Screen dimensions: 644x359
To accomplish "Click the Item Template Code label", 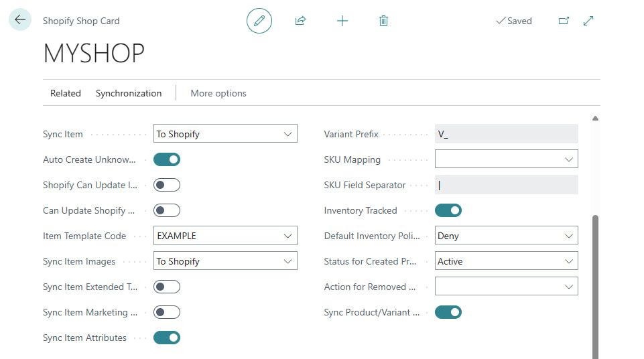I will pyautogui.click(x=84, y=236).
